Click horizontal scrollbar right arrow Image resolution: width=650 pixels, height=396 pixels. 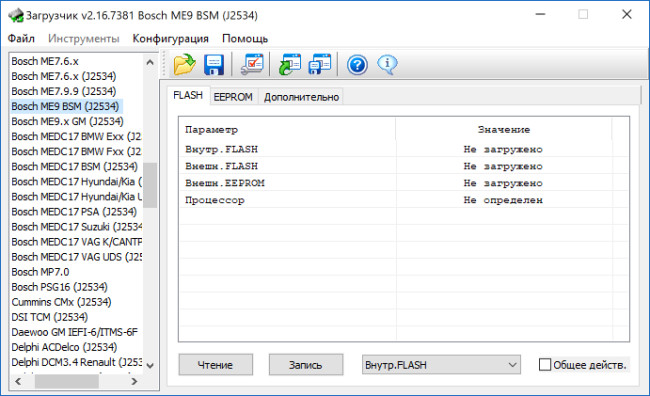[134, 381]
